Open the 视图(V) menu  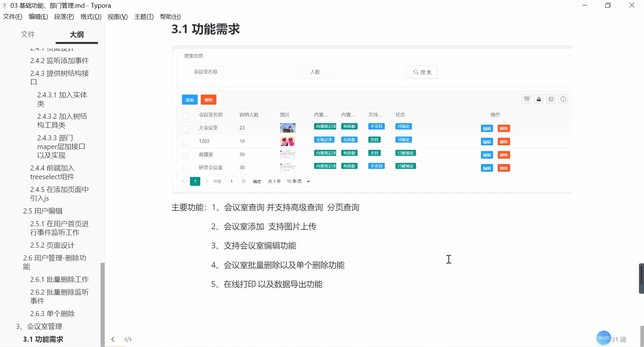pos(117,16)
